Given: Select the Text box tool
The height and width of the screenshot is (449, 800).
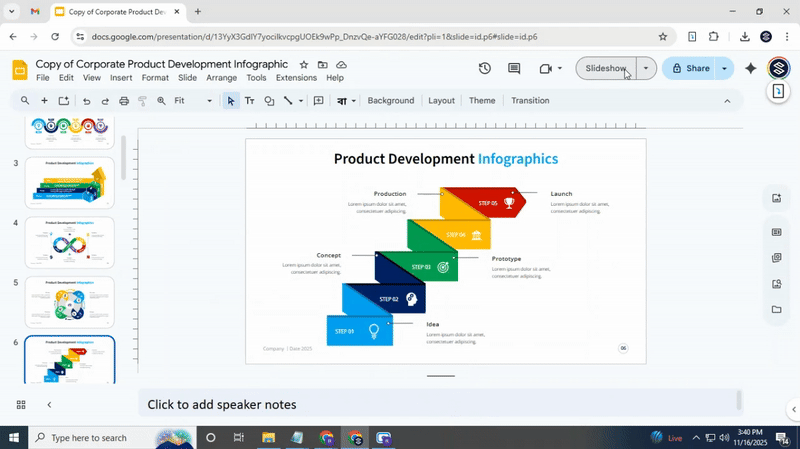Looking at the screenshot, I should 250,101.
